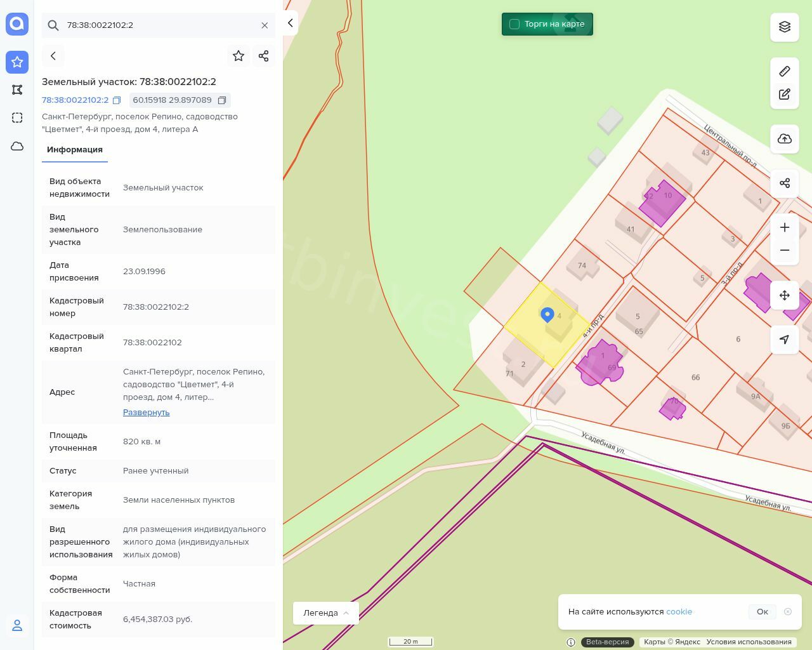Collapse the left information sidebar
812x650 pixels.
(x=290, y=23)
